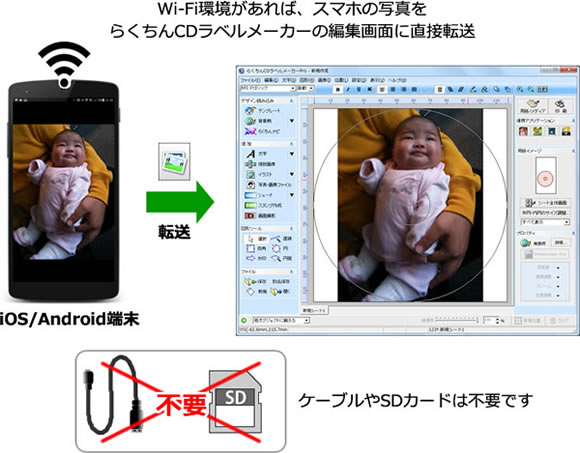The width and height of the screenshot is (580, 453).
Task: Choose the 円弧 arc tool
Action: click(x=281, y=258)
